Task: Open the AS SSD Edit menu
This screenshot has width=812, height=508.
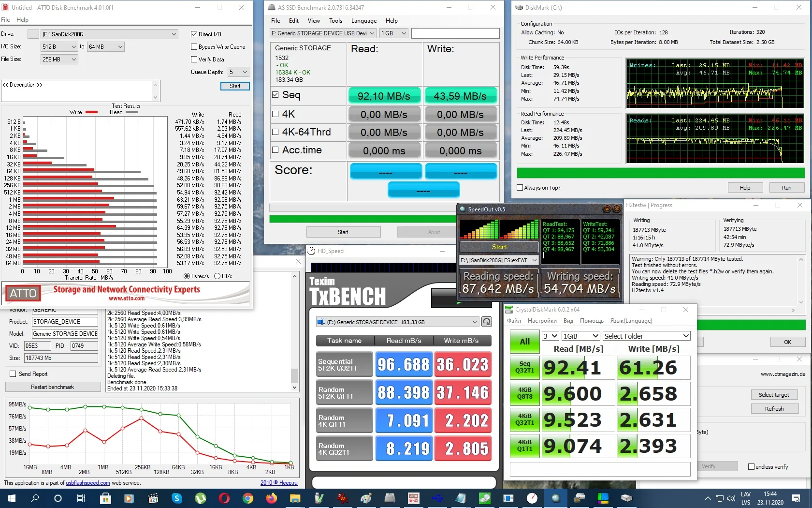Action: (294, 21)
